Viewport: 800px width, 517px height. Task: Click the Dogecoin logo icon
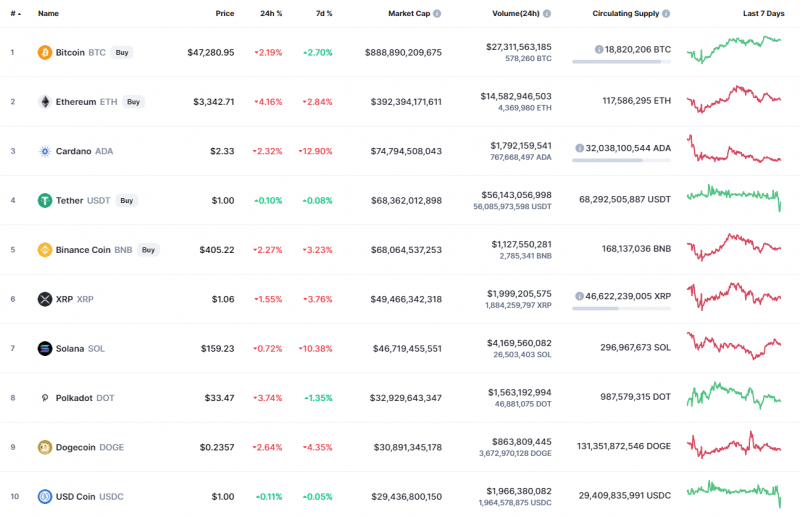(44, 447)
